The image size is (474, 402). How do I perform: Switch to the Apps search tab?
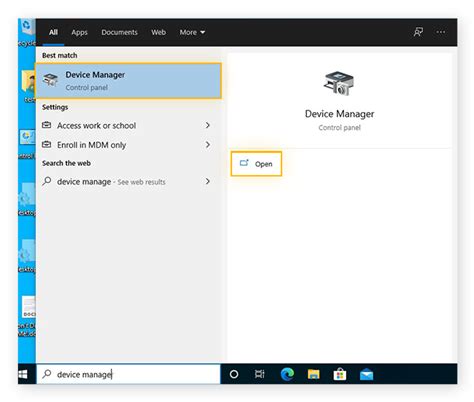(x=79, y=32)
